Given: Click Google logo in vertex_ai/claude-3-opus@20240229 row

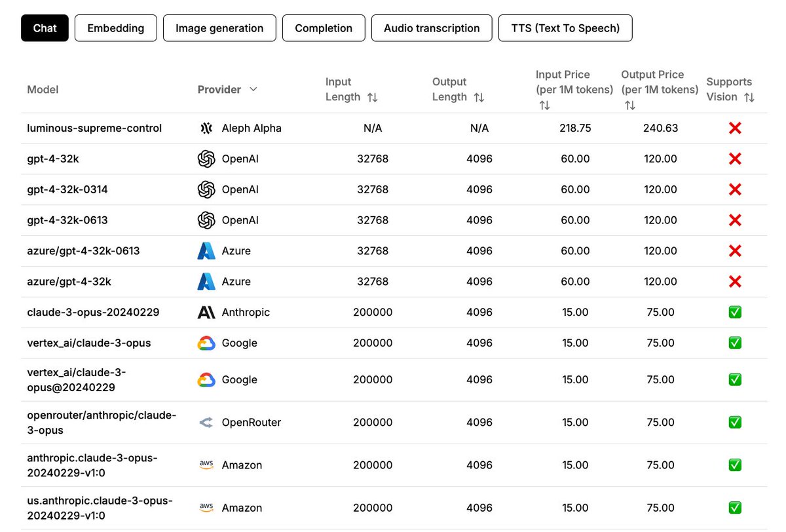Looking at the screenshot, I should (x=206, y=380).
